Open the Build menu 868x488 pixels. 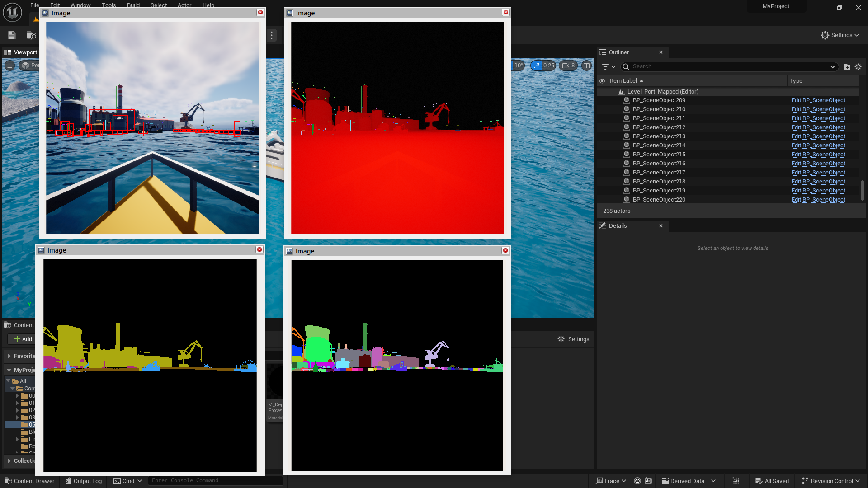click(x=133, y=5)
